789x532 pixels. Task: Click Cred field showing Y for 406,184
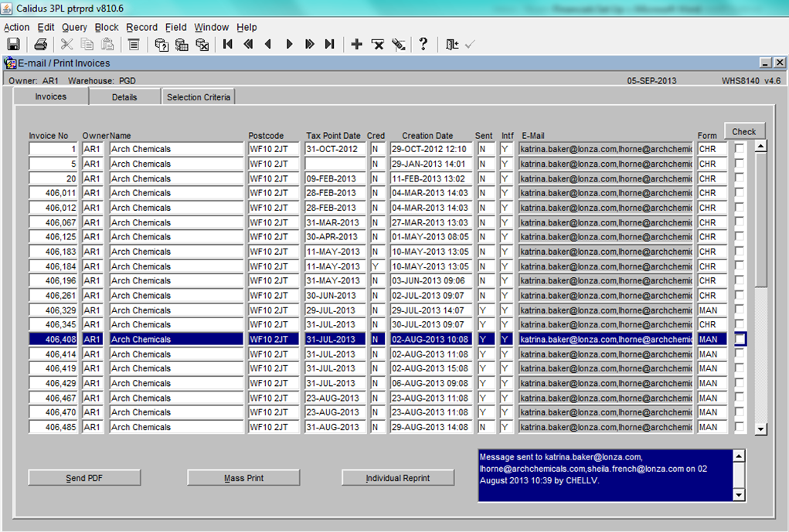[x=377, y=266]
